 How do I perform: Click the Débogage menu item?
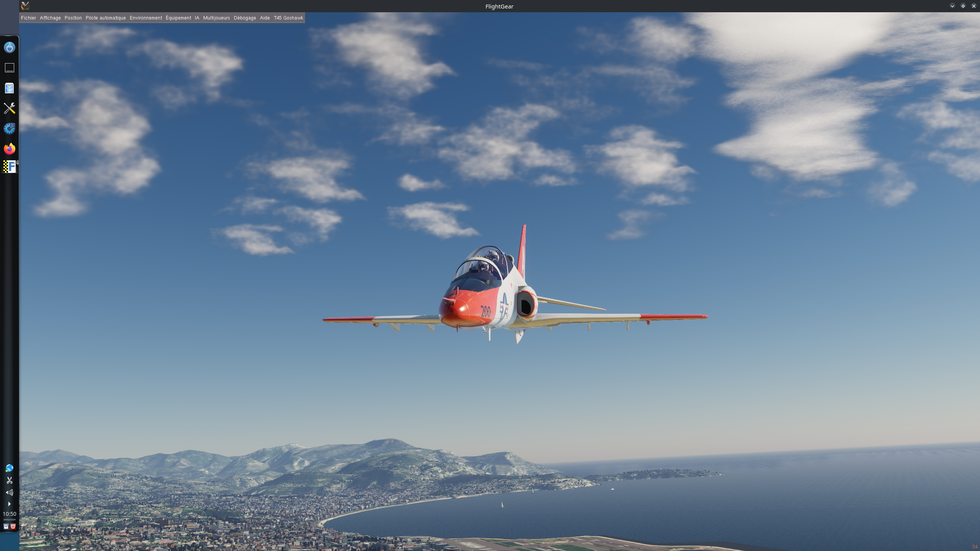pos(245,18)
